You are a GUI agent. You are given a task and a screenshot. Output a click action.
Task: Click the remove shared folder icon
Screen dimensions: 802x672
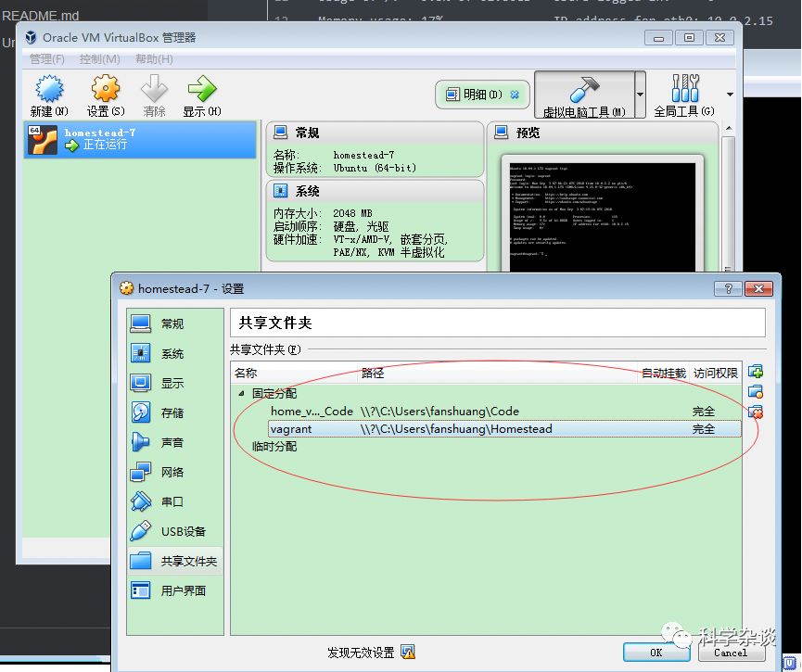[755, 412]
